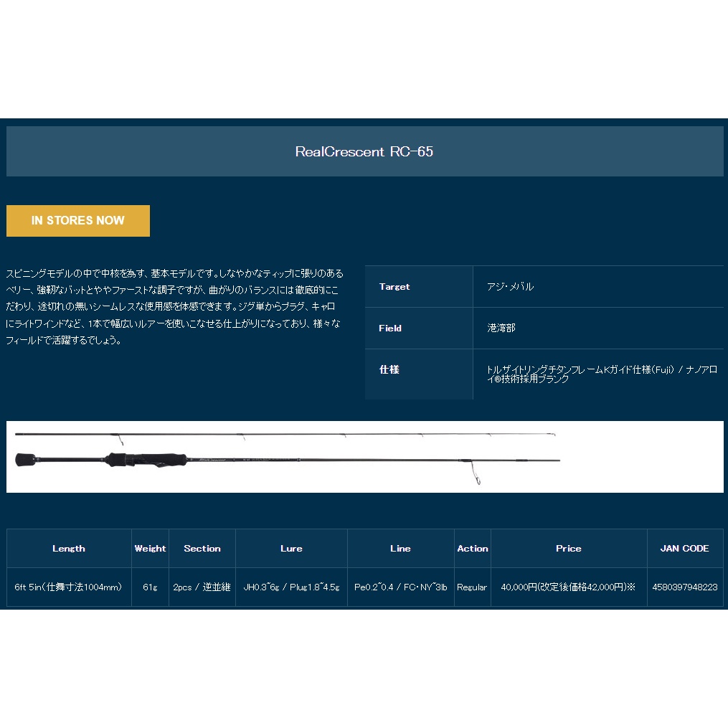Select the JAN CODE column header
Viewport: 728px width, 728px height.
(x=684, y=548)
